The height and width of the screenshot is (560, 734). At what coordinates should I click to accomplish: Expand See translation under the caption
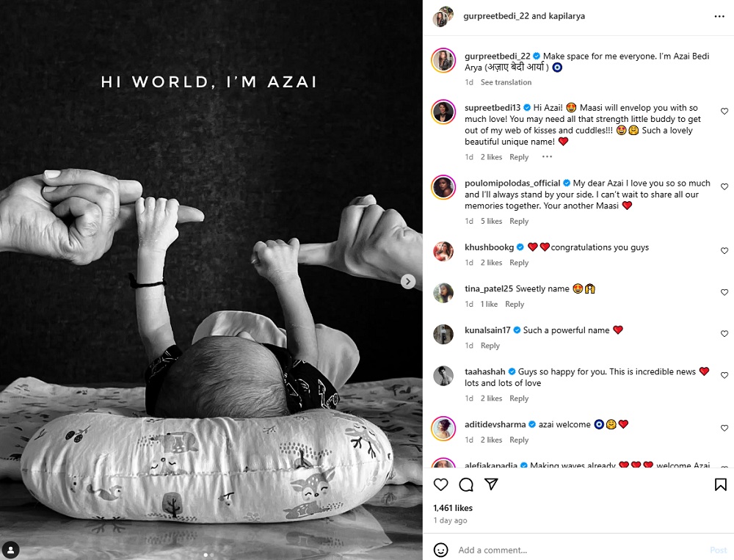point(506,82)
